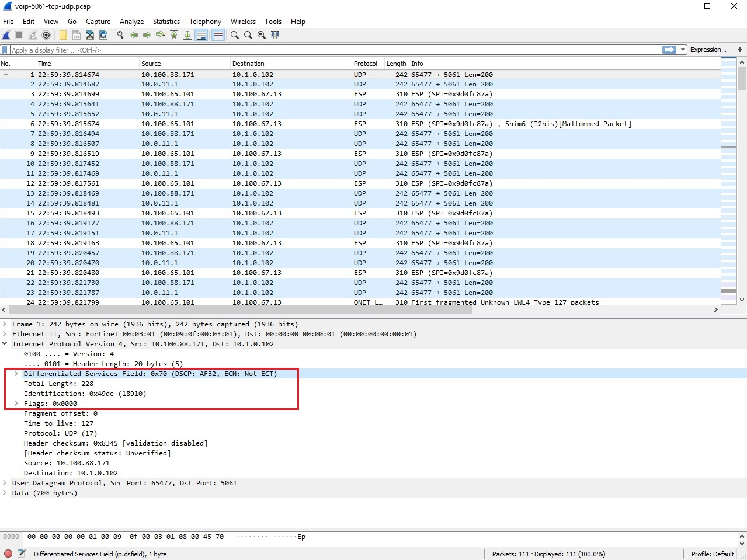Image resolution: width=747 pixels, height=560 pixels.
Task: Open the find packet magnifier icon
Action: 120,35
